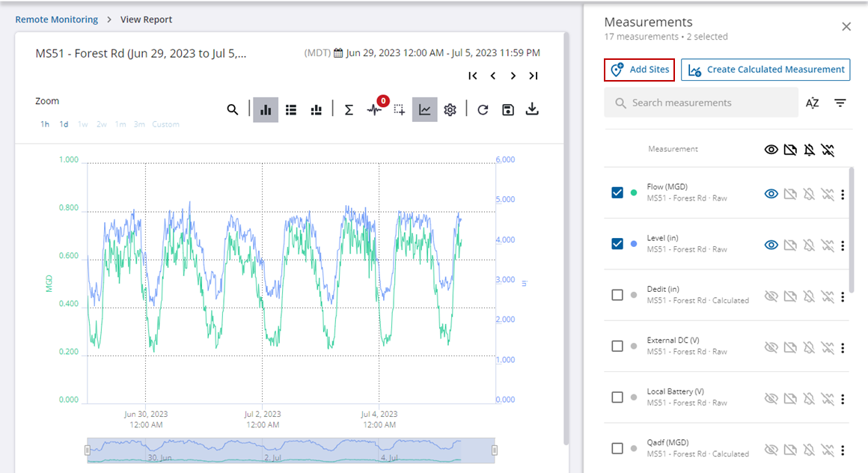Click the download report icon
This screenshot has height=473, width=868.
(x=532, y=110)
